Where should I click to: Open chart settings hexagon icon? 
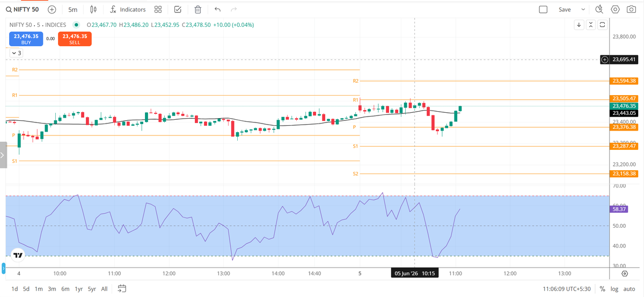pos(616,9)
